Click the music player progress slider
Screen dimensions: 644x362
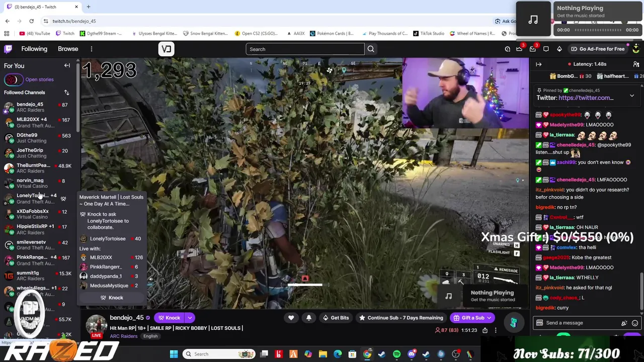pyautogui.click(x=598, y=30)
